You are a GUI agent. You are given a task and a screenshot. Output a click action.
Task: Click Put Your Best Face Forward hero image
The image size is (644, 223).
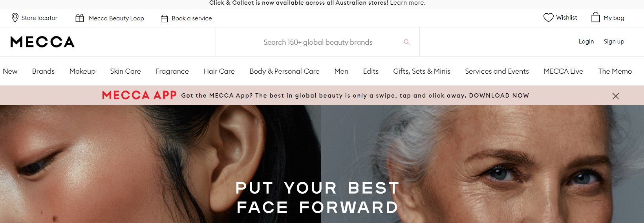pyautogui.click(x=322, y=164)
